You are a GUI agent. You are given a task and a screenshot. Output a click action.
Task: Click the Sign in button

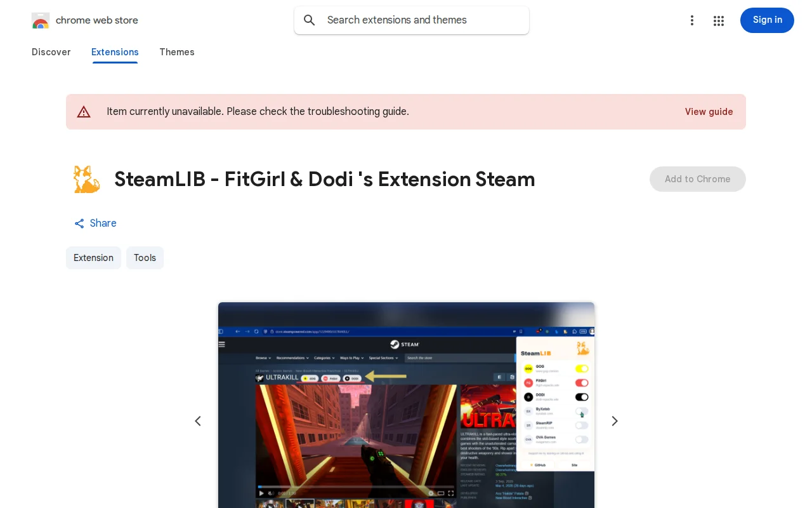(767, 20)
